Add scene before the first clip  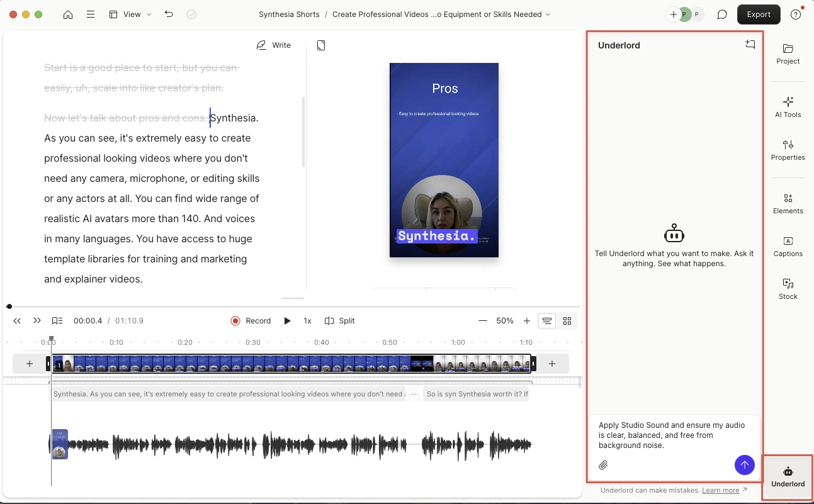tap(30, 364)
